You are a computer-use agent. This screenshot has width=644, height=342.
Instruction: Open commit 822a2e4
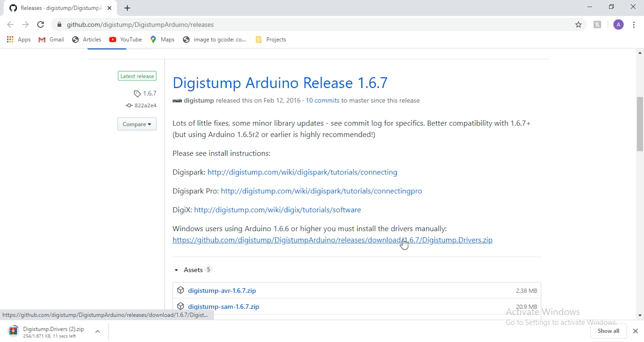coord(141,106)
